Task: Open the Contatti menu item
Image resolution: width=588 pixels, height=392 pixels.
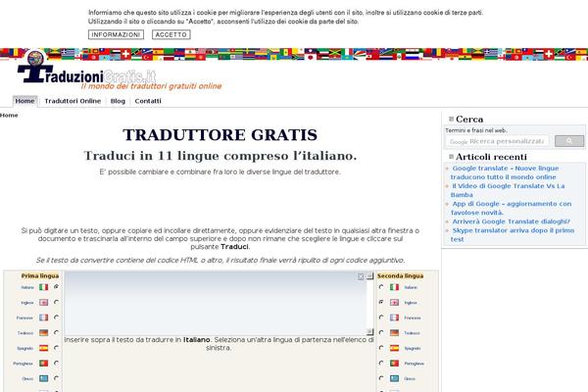Action: pyautogui.click(x=148, y=101)
